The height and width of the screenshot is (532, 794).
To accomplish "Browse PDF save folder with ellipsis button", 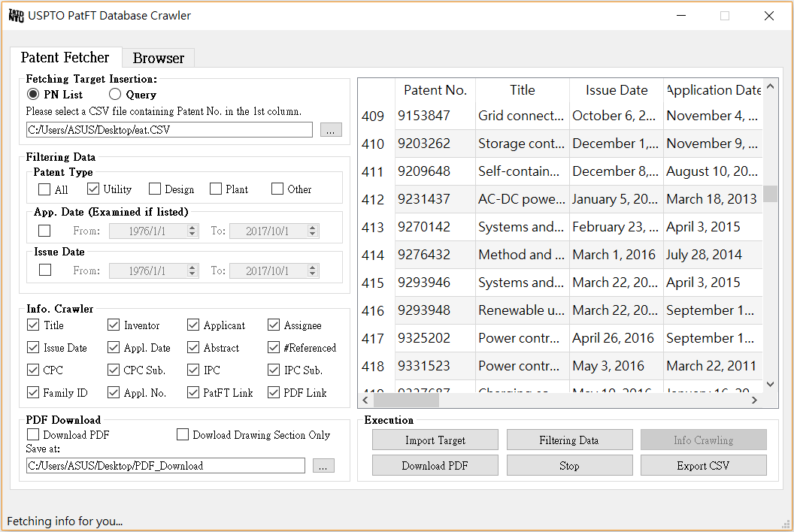I will (323, 466).
